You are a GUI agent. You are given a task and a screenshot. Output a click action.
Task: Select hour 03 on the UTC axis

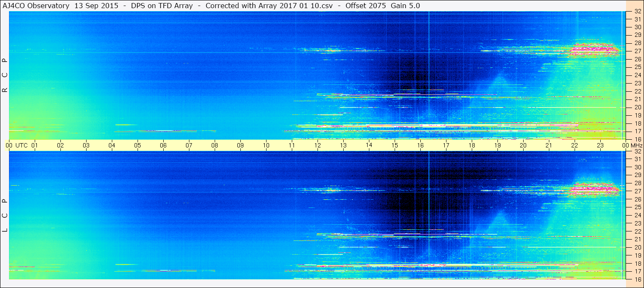click(86, 145)
